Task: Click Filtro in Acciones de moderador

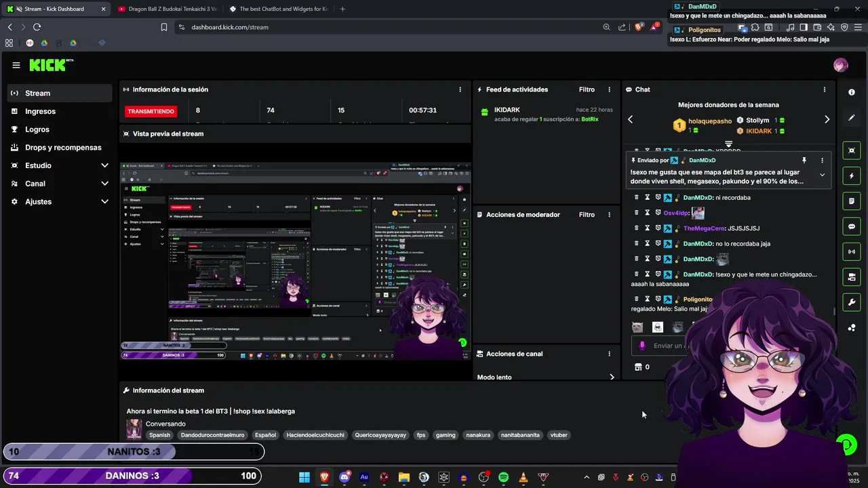Action: point(587,215)
